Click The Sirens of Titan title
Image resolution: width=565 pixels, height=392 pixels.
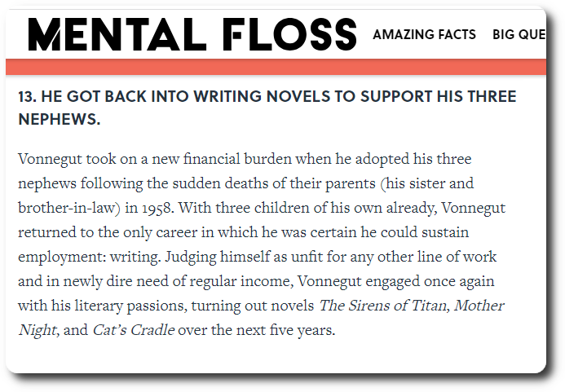382,306
